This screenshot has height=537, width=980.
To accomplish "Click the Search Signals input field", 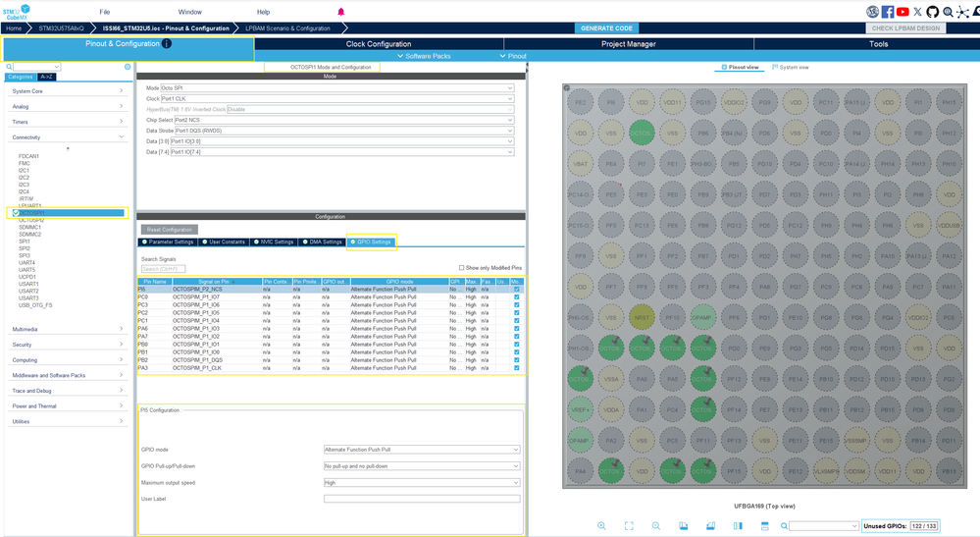I will pyautogui.click(x=163, y=269).
